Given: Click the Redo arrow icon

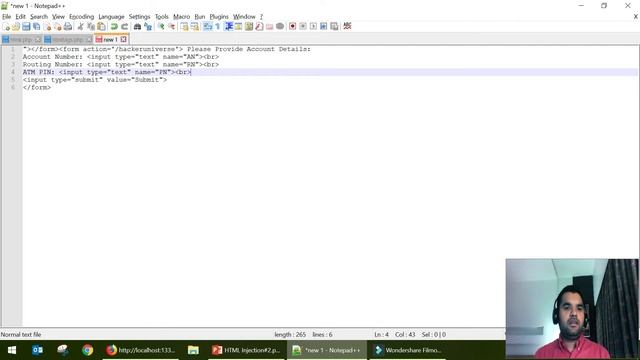Looking at the screenshot, I should point(124,27).
